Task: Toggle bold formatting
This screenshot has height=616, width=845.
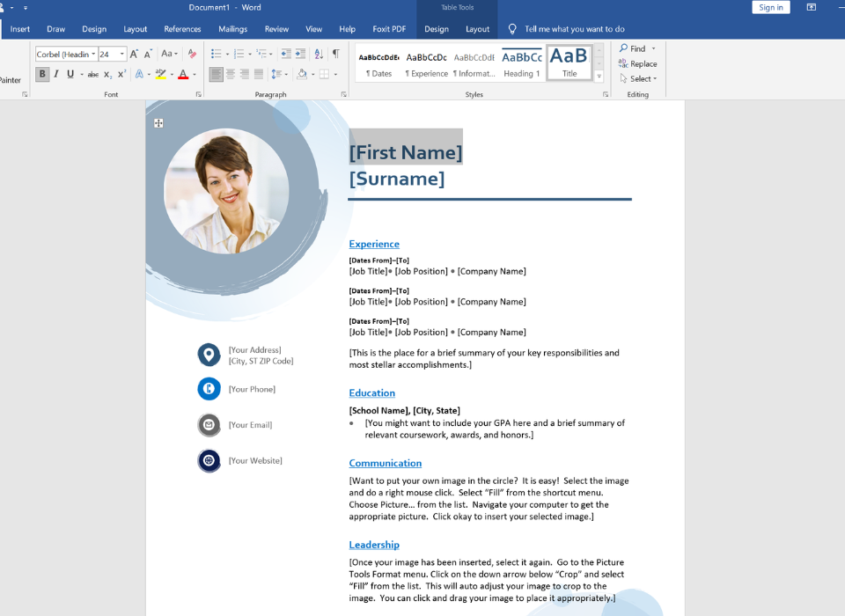Action: click(x=42, y=75)
